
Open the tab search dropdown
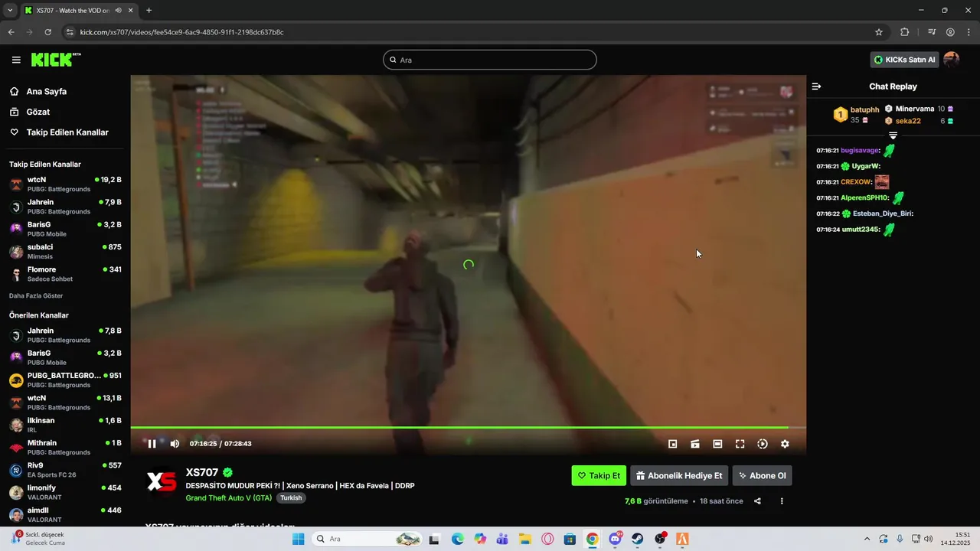9,10
